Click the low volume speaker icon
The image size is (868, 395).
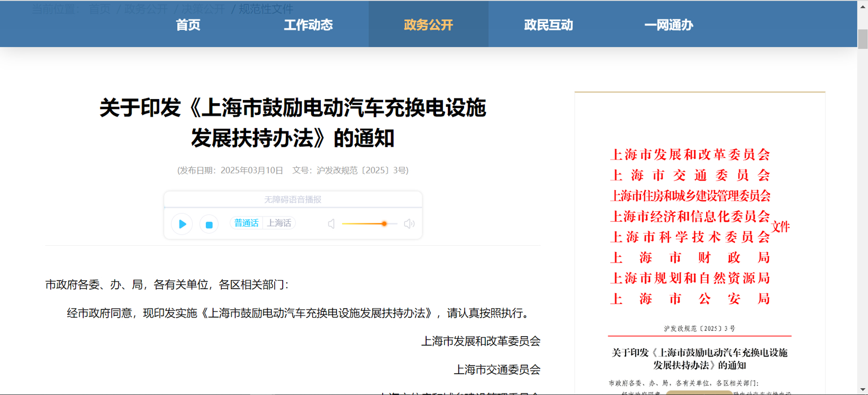click(331, 224)
